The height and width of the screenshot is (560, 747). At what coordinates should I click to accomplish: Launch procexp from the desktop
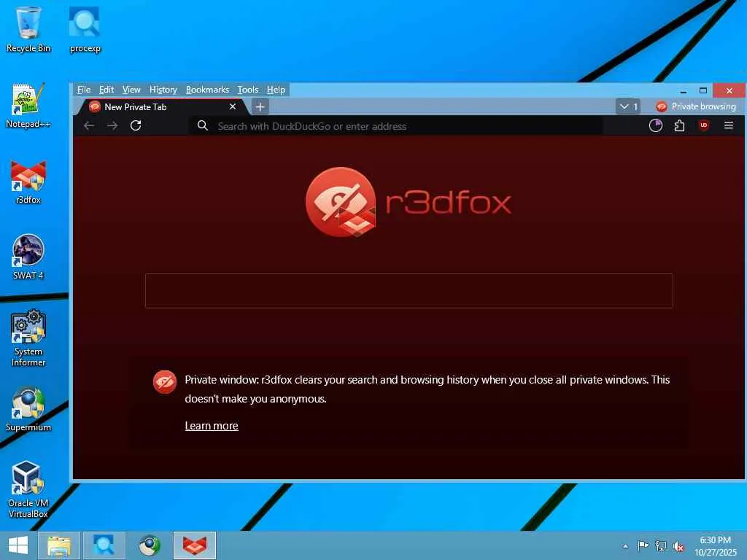[x=85, y=29]
